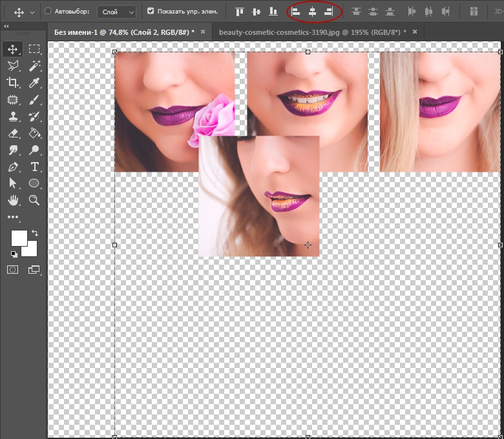504x439 pixels.
Task: Select the Clone Stamp tool
Action: pyautogui.click(x=12, y=116)
